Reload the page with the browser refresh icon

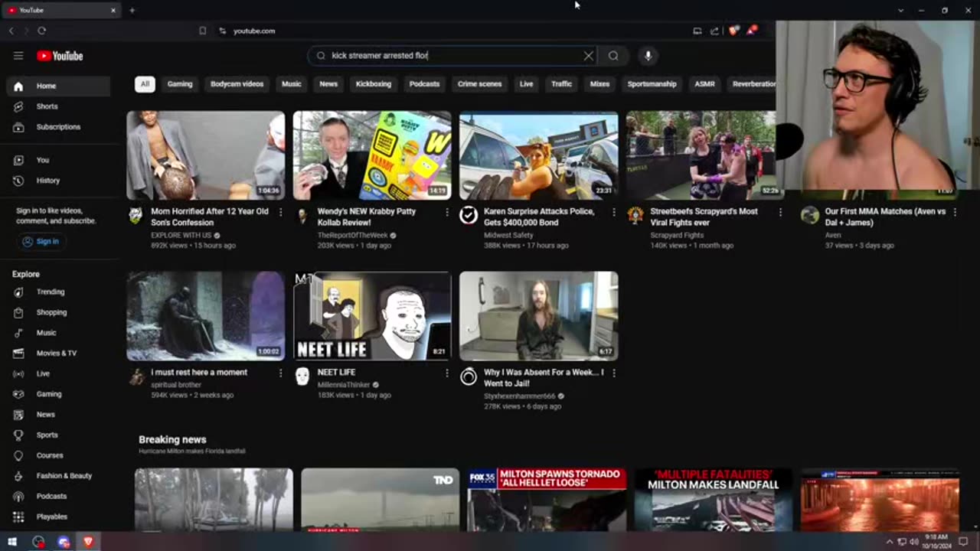pos(41,31)
